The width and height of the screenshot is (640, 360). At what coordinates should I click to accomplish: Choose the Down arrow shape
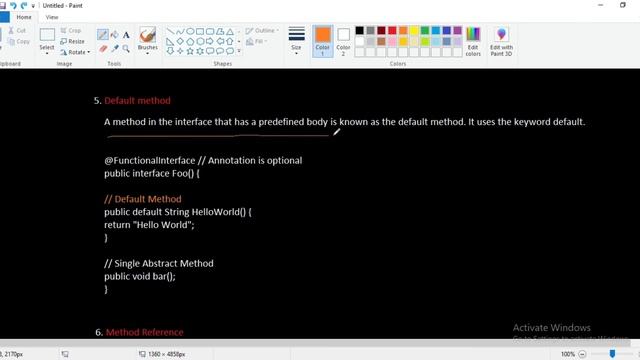[x=171, y=51]
